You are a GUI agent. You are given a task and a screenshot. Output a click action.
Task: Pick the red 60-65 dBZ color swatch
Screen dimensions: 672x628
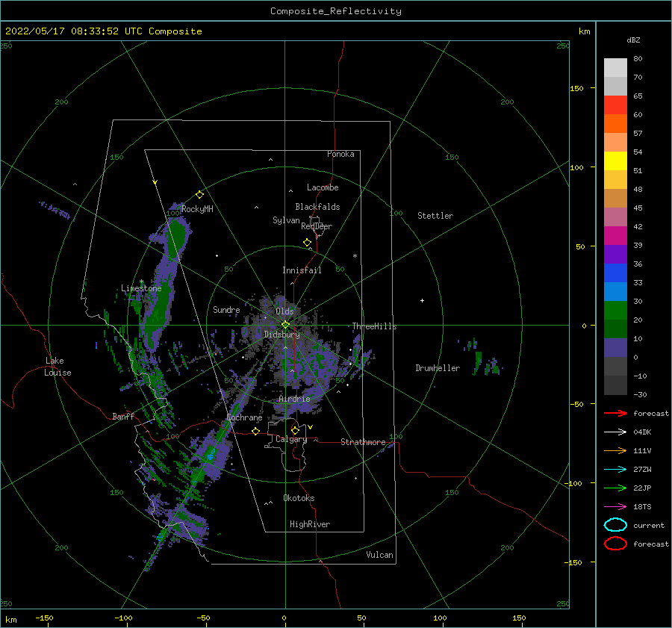click(615, 105)
